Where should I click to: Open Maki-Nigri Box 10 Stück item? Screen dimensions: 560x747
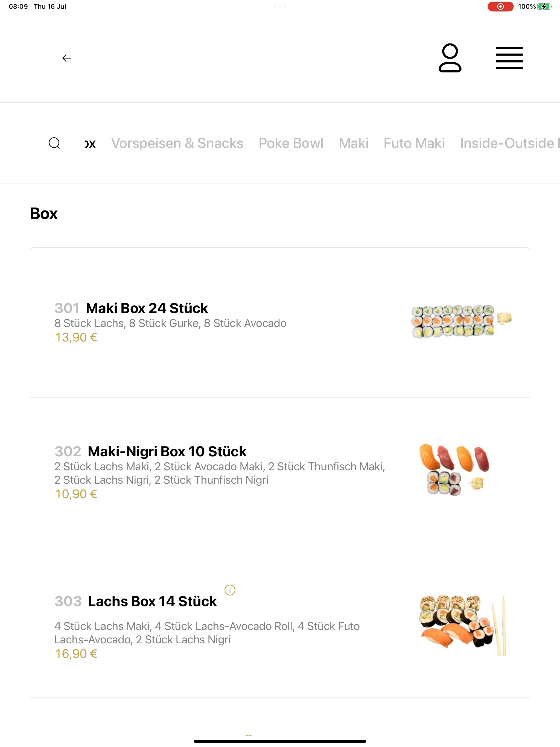click(280, 472)
